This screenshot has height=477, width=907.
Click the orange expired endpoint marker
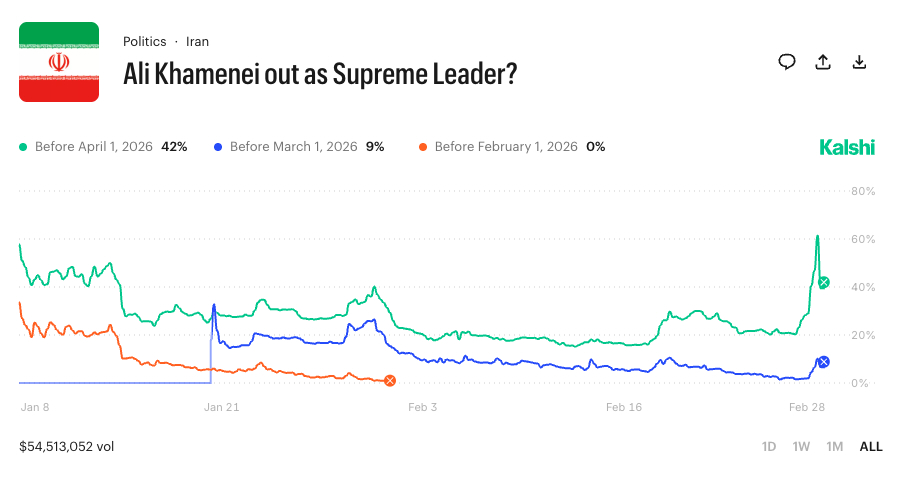coord(390,381)
